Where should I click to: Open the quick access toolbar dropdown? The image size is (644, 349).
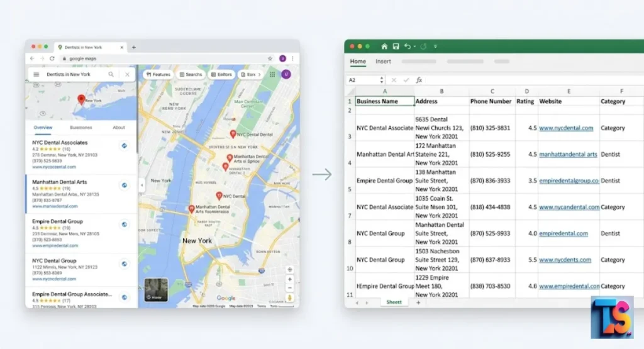click(435, 47)
